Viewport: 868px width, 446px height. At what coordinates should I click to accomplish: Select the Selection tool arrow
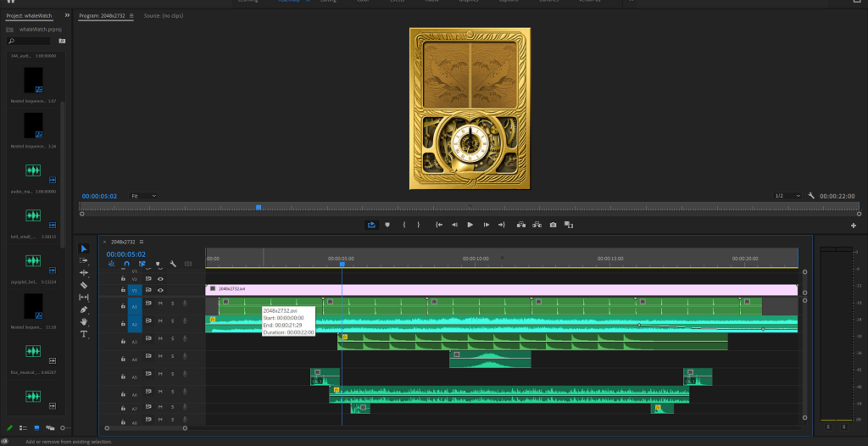pyautogui.click(x=84, y=248)
